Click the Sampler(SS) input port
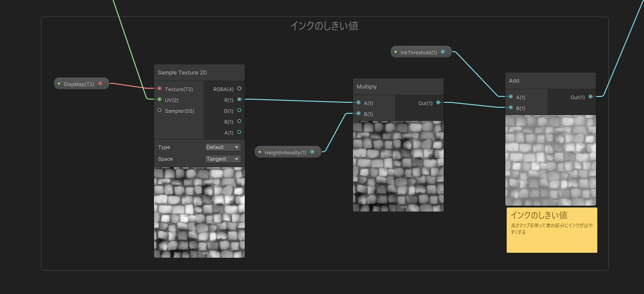The height and width of the screenshot is (294, 644). [x=160, y=111]
